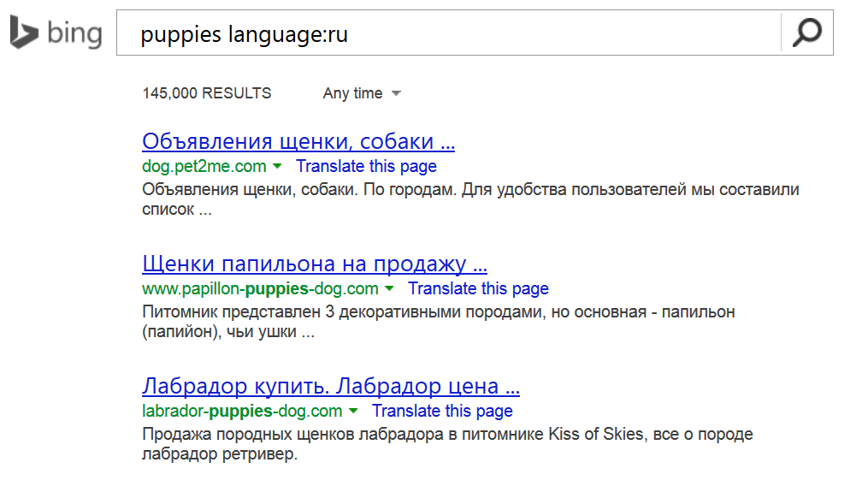Expand the arrow next to labrador-puppies-dog.com
Screen dimensions: 868x492
click(x=353, y=411)
